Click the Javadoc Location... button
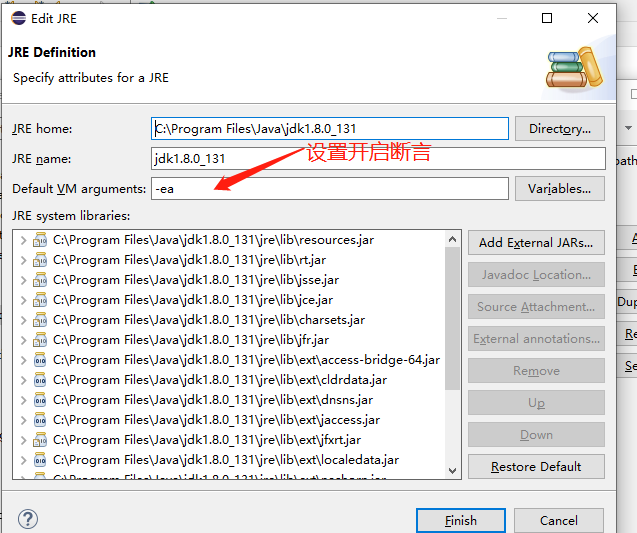 pos(536,275)
